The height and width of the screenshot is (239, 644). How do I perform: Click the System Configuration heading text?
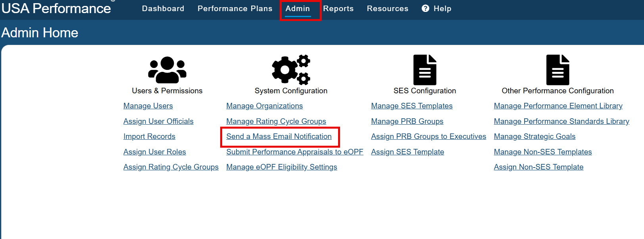291,91
